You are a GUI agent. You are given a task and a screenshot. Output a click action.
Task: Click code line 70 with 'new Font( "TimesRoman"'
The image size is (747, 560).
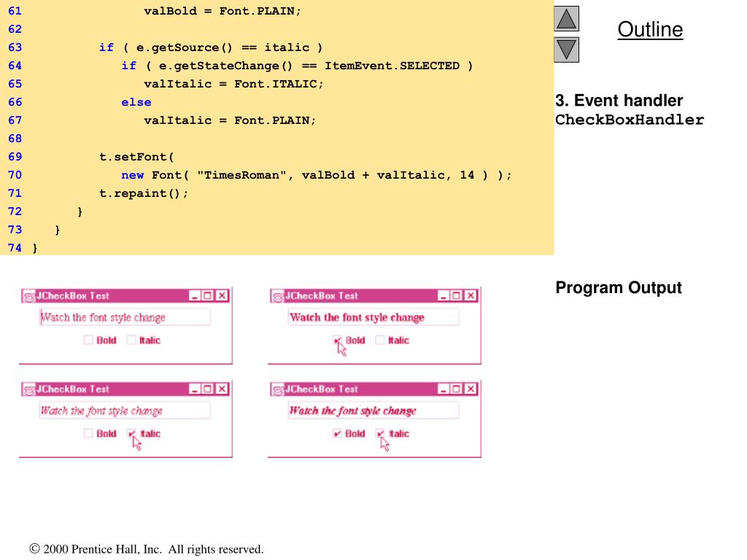click(317, 175)
